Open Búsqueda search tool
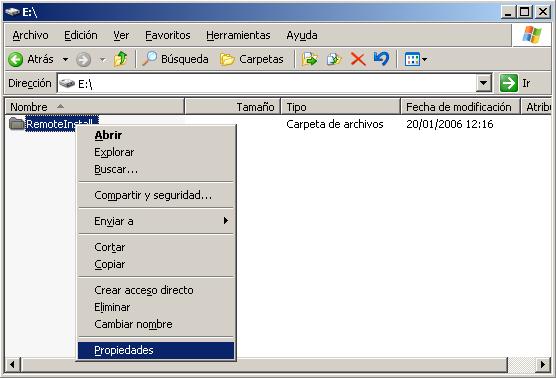The image size is (556, 378). pos(175,59)
